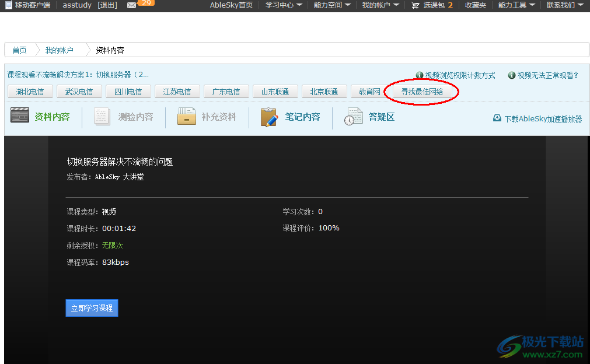
Task: Open the 视频浏览权限计数方式 help link
Action: pyautogui.click(x=460, y=75)
